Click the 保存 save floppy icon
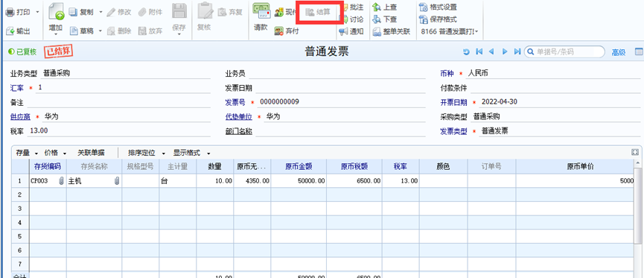Image resolution: width=644 pixels, height=278 pixels. click(179, 11)
